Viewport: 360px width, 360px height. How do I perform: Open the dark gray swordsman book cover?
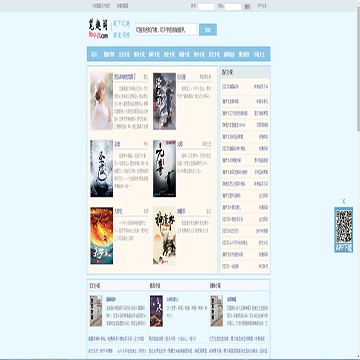point(164,101)
